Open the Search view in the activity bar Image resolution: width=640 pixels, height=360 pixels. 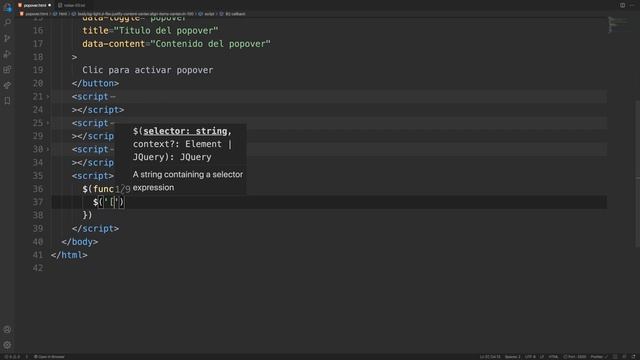tap(7, 22)
